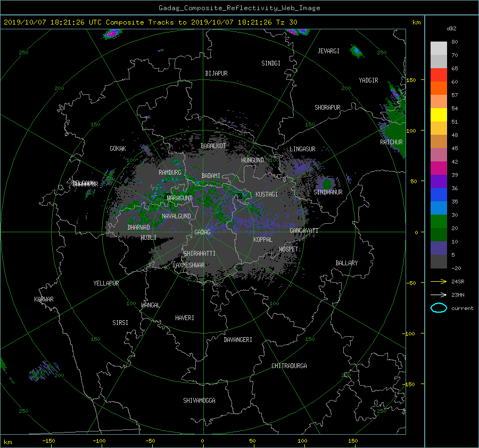Choose the orange 60-57 dBZ legend swatch
This screenshot has width=479, height=448.
(x=439, y=88)
